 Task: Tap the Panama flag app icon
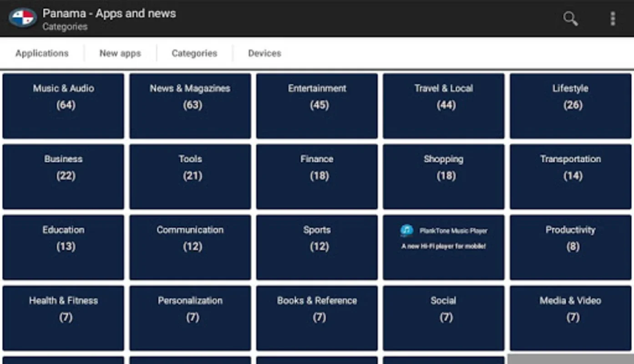tap(22, 18)
